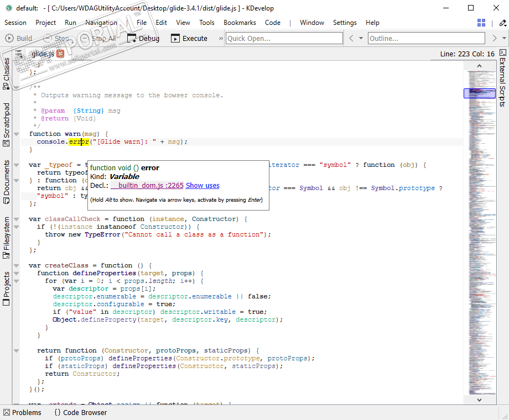Open the Bookmarks menu
This screenshot has width=509, height=420.
pyautogui.click(x=240, y=23)
